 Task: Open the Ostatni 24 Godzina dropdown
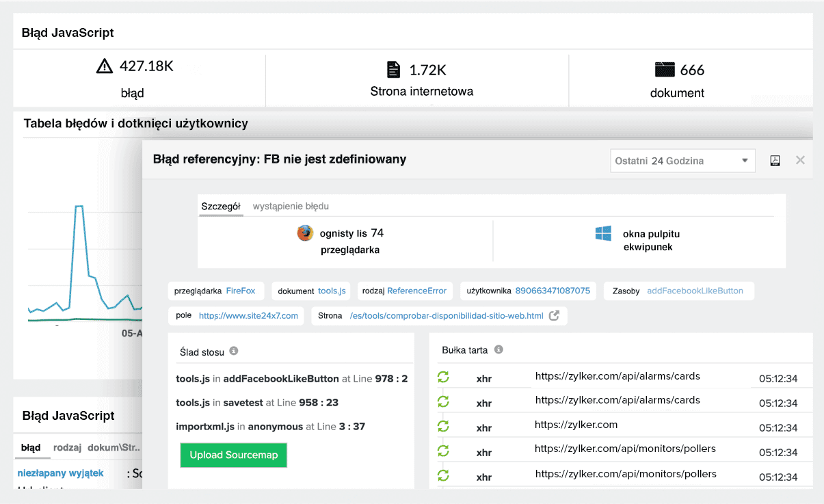[x=682, y=160]
